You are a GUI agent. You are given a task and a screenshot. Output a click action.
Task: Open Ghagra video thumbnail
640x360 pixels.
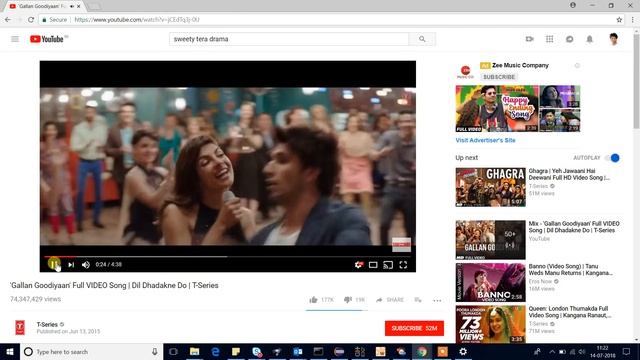click(x=491, y=187)
